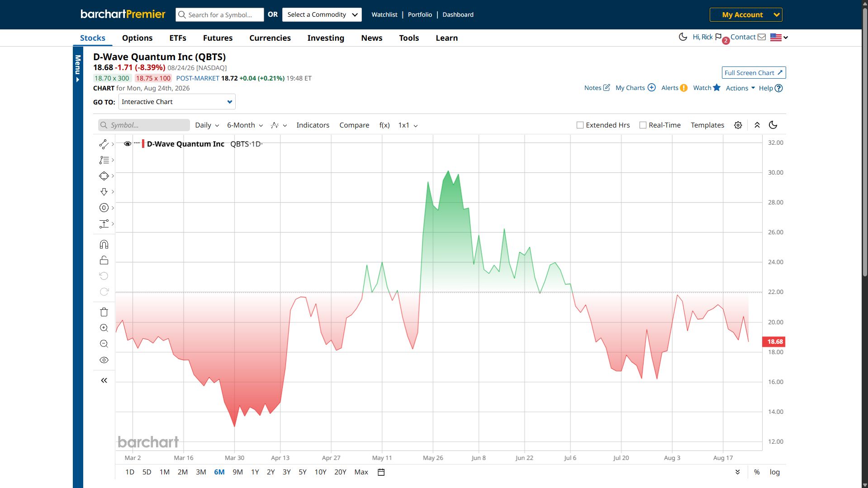
Task: Collapse the drawing toolbar with double arrows
Action: tap(104, 380)
